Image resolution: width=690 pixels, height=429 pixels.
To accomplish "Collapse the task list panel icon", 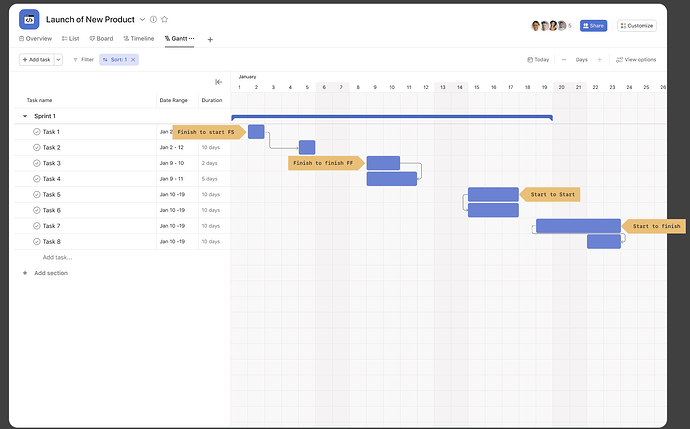I will pyautogui.click(x=218, y=82).
